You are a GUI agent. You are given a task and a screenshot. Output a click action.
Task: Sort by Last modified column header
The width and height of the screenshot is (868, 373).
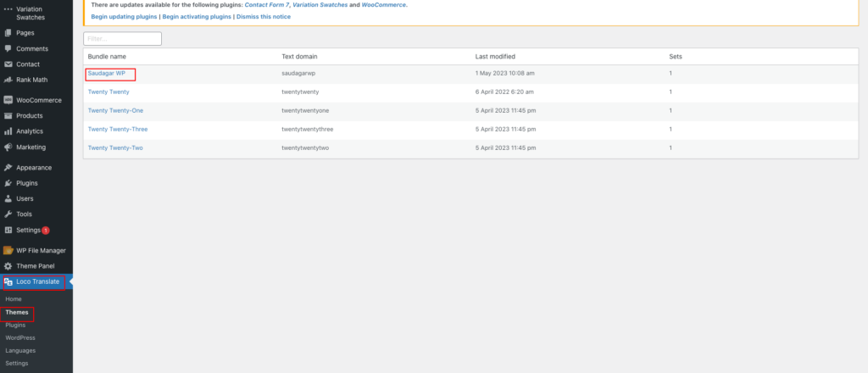click(495, 57)
